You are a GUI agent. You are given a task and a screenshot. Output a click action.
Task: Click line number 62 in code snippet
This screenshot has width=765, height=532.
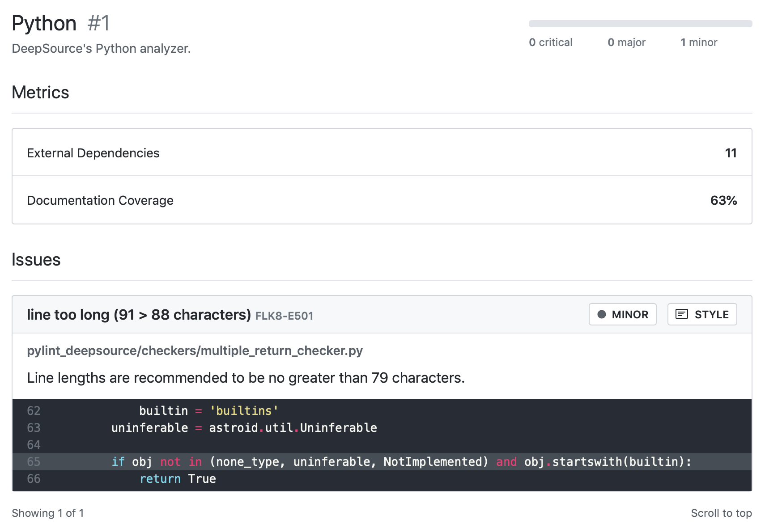tap(34, 411)
